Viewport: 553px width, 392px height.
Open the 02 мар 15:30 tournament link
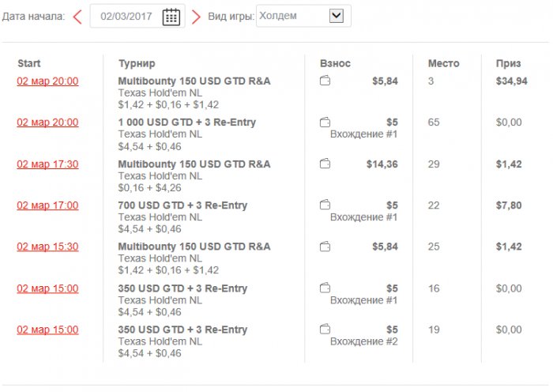(x=47, y=247)
